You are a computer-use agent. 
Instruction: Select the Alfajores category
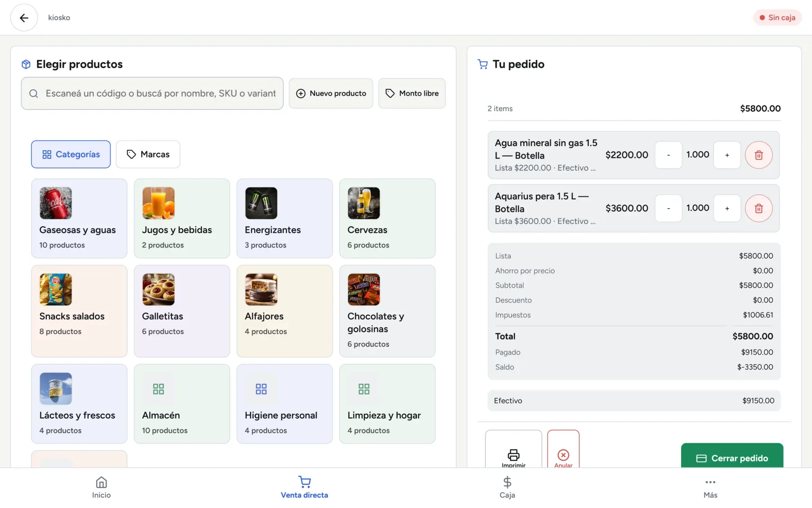(x=285, y=311)
